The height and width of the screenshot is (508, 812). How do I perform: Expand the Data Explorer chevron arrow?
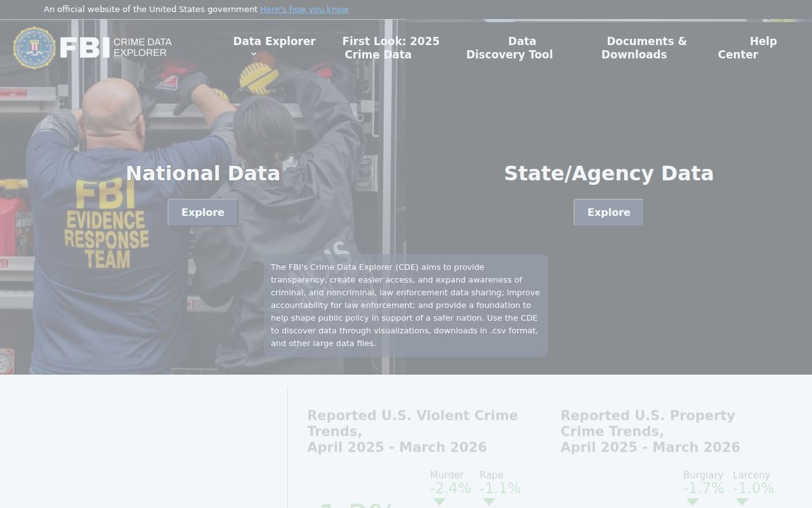254,55
